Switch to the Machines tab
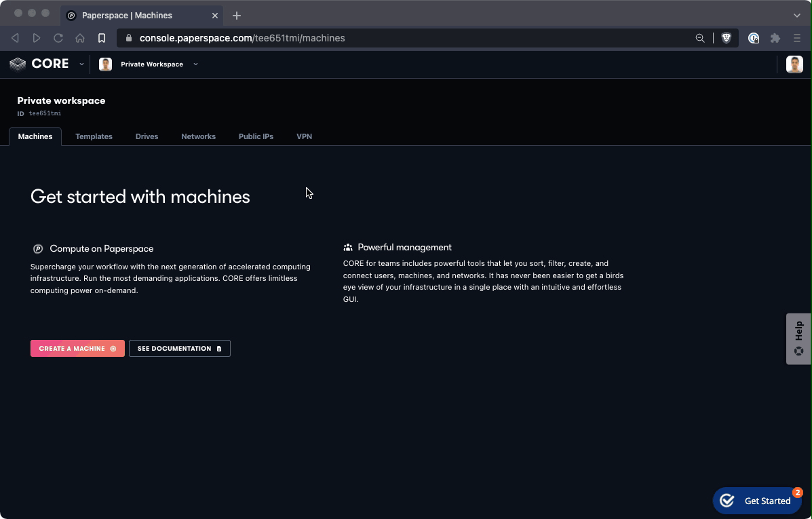 point(35,137)
